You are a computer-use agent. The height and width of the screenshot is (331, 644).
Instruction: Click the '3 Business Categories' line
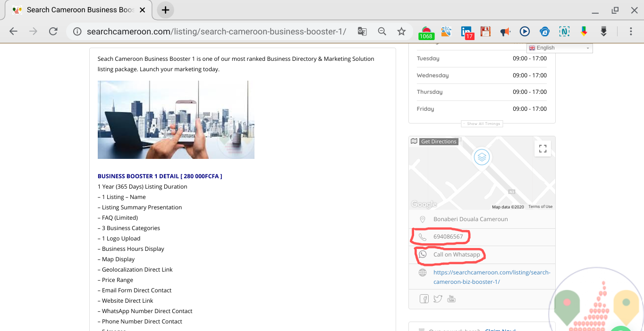point(129,228)
